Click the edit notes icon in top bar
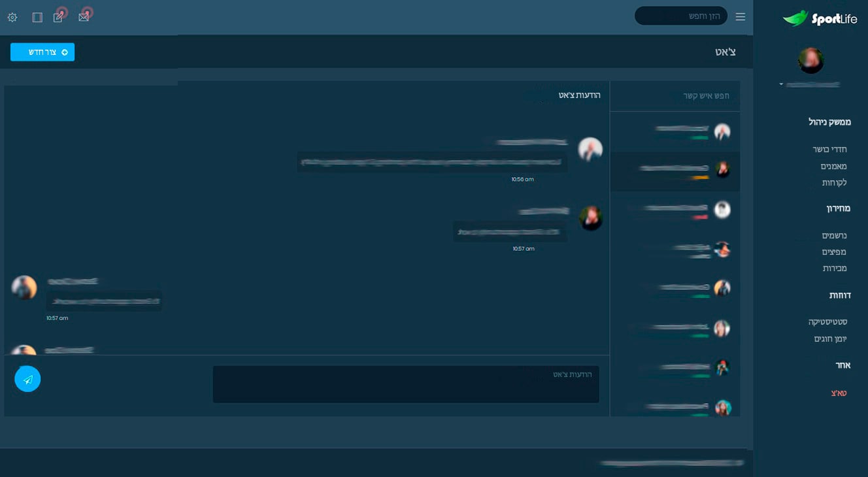This screenshot has width=868, height=477. [59, 17]
